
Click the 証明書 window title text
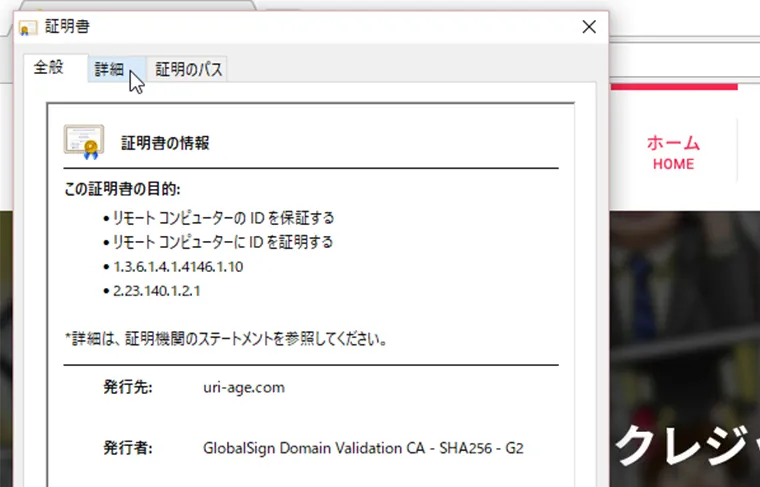pyautogui.click(x=67, y=27)
